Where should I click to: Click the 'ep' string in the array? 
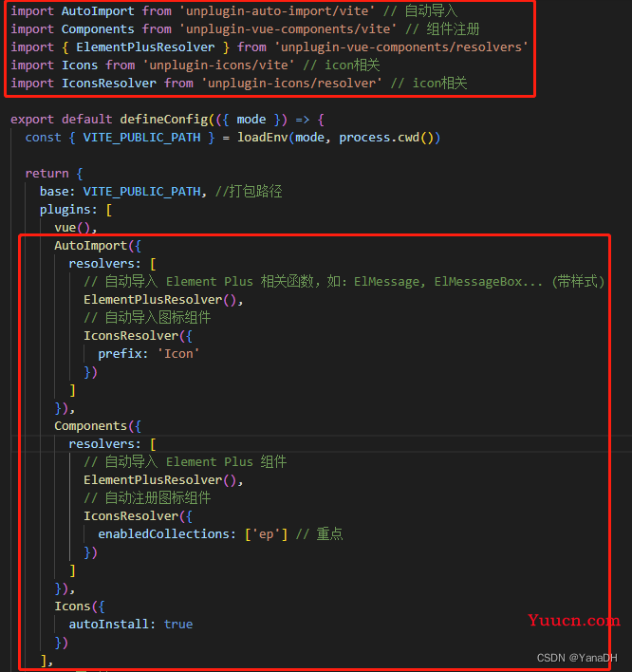pyautogui.click(x=266, y=534)
